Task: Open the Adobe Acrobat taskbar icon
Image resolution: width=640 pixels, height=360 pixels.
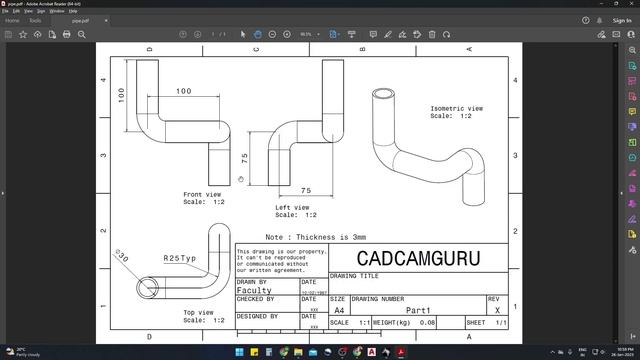Action: 401,352
